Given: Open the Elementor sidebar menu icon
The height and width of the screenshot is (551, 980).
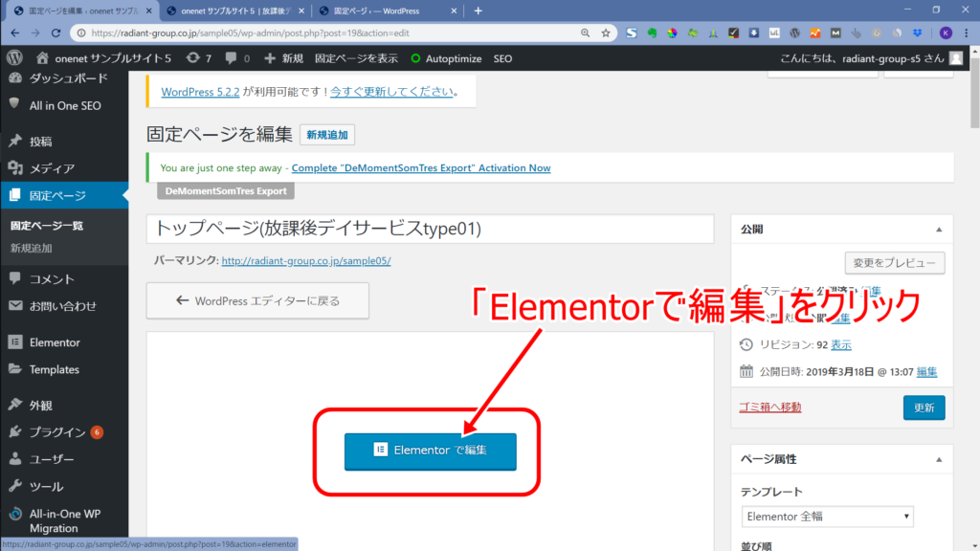Looking at the screenshot, I should (x=15, y=342).
